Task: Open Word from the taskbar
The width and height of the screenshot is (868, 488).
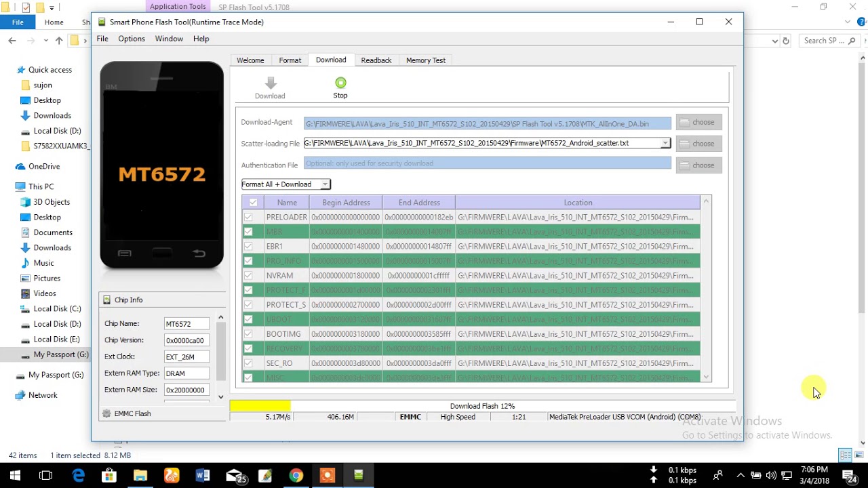Action: [202, 476]
